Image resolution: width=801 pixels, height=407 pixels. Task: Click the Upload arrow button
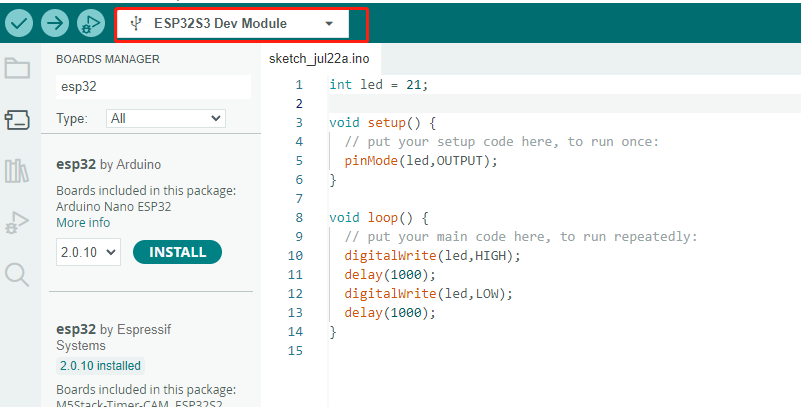coord(55,23)
